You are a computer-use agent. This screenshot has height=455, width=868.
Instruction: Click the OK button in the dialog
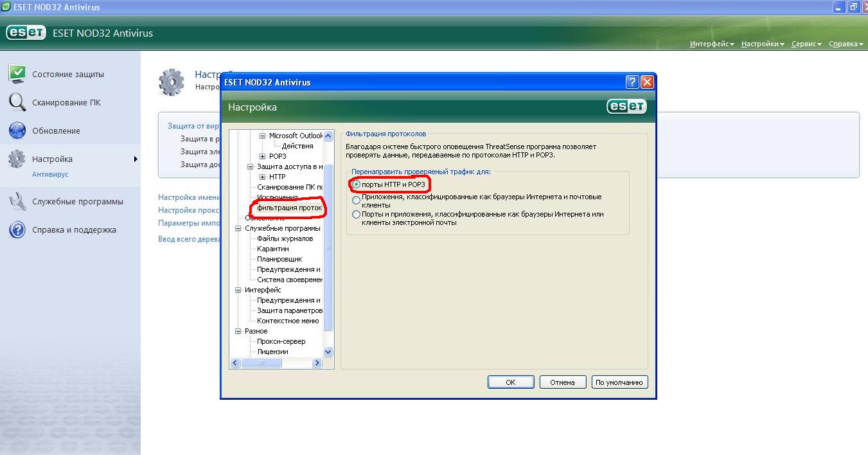(511, 382)
